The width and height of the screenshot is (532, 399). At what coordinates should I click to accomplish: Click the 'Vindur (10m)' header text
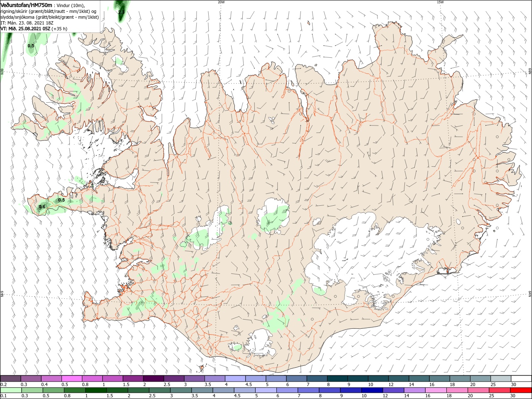pos(71,5)
